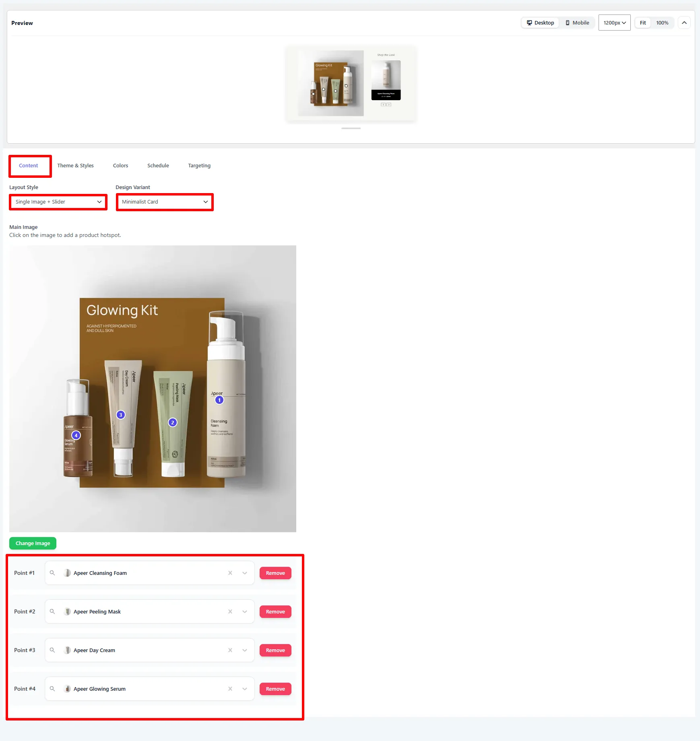Click Apeer Peeling Mask product thumbnail icon

pyautogui.click(x=67, y=611)
